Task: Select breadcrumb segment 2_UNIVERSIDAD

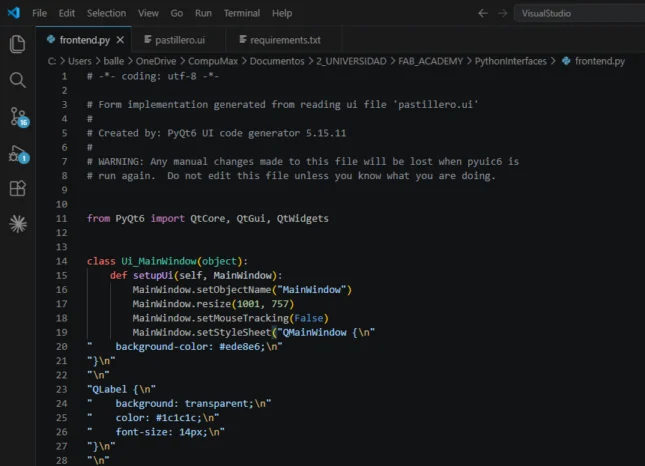Action: coord(351,61)
